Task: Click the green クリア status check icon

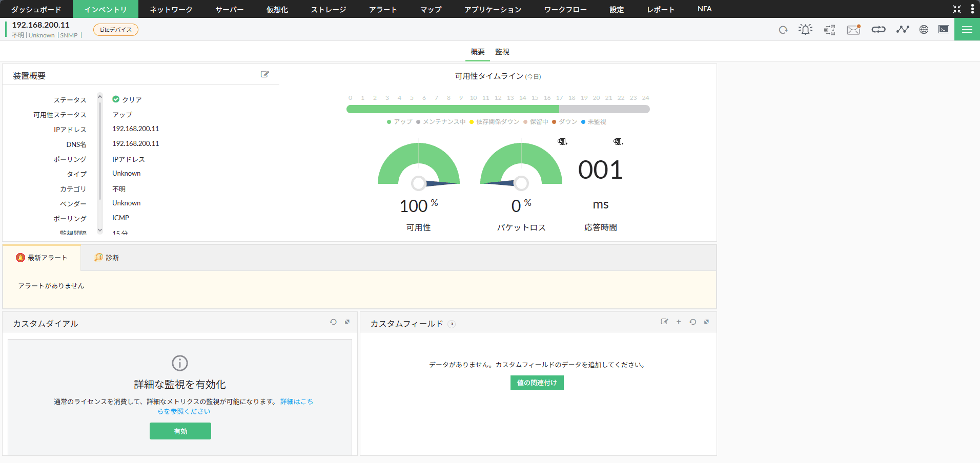Action: click(116, 99)
